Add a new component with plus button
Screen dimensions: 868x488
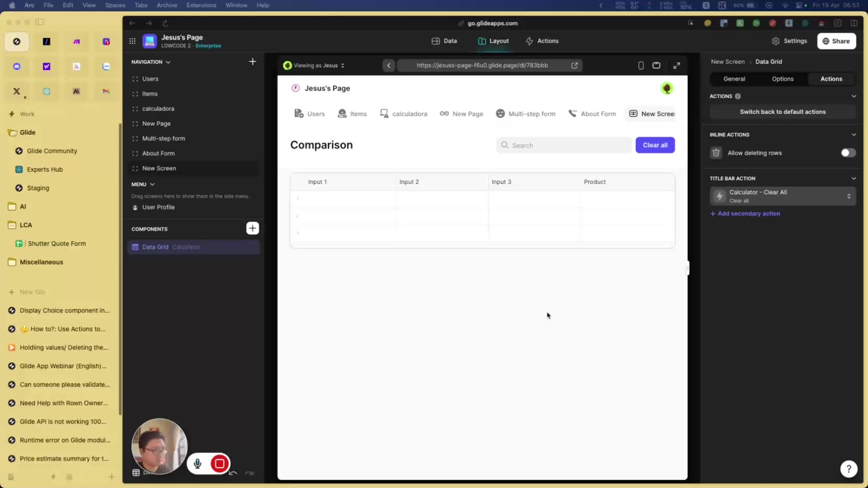pos(252,228)
